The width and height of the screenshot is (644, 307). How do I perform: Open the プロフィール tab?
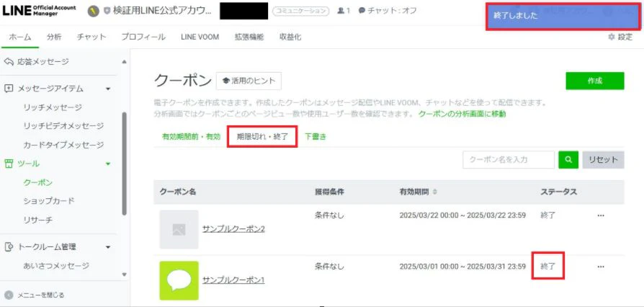pyautogui.click(x=143, y=37)
